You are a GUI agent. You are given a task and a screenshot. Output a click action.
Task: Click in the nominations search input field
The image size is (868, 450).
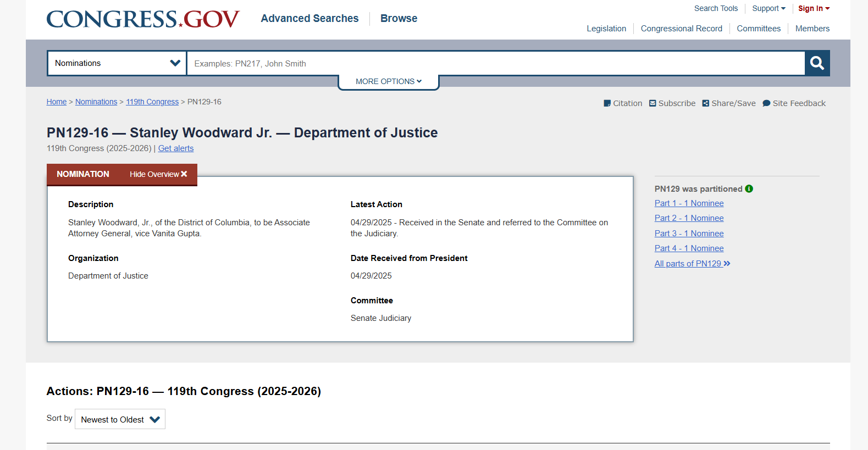[x=496, y=63]
